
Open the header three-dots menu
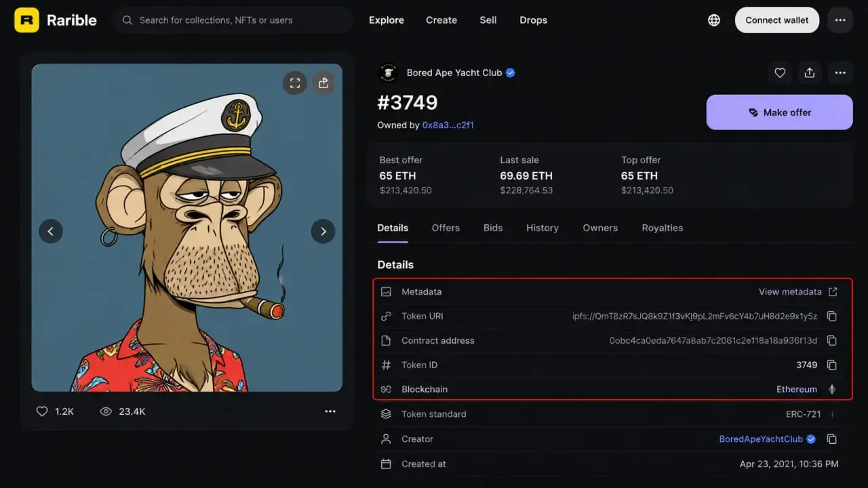[x=840, y=20]
